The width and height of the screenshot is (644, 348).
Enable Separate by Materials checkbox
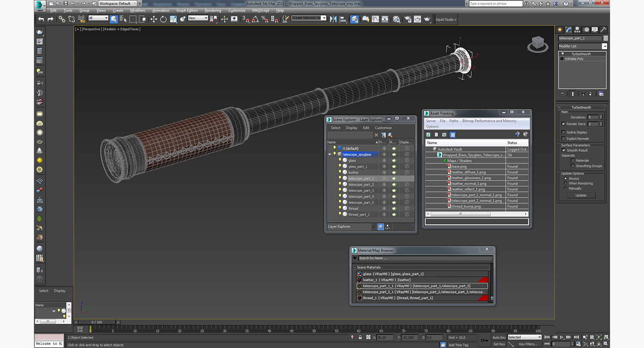[x=573, y=161]
